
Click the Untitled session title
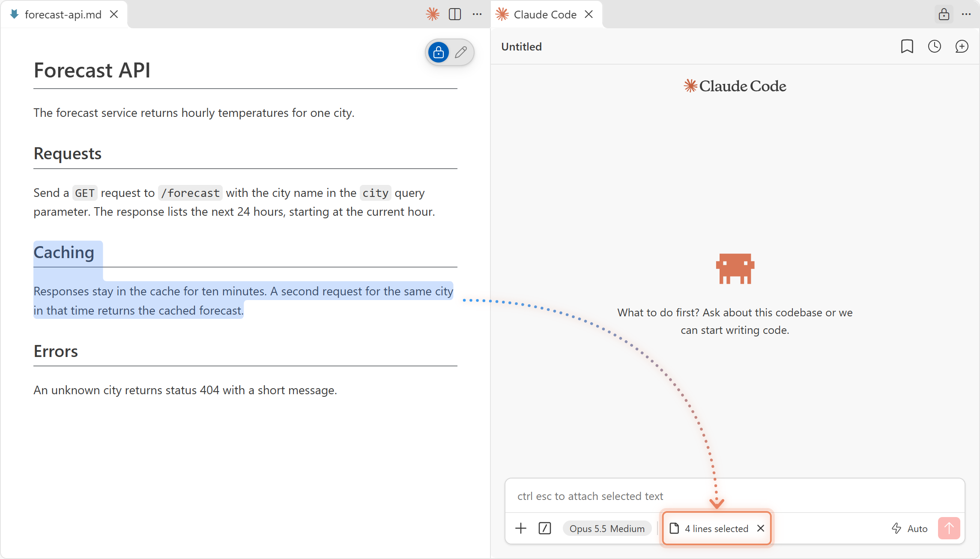click(x=522, y=46)
